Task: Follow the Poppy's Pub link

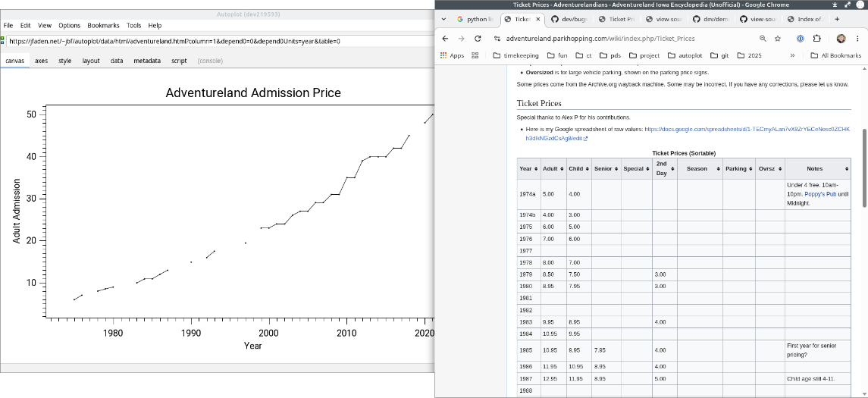Action: click(x=819, y=194)
